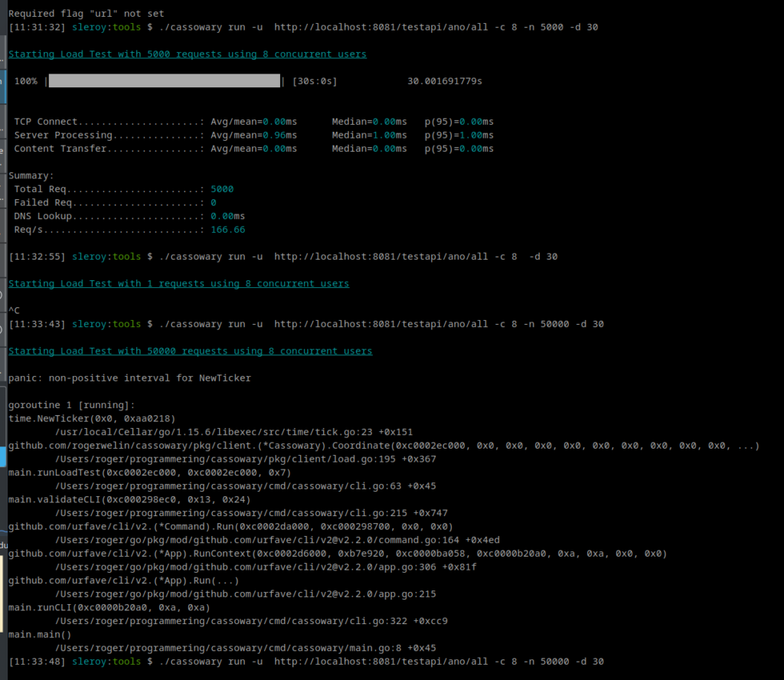
Task: Click the [11:33:48] prompt timestamp
Action: pyautogui.click(x=37, y=661)
